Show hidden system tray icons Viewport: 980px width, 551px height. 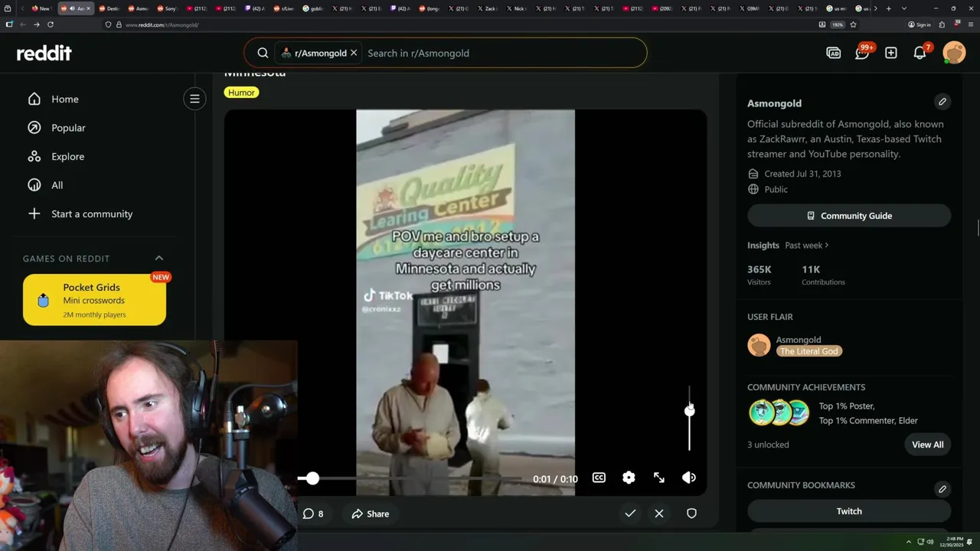(x=909, y=542)
